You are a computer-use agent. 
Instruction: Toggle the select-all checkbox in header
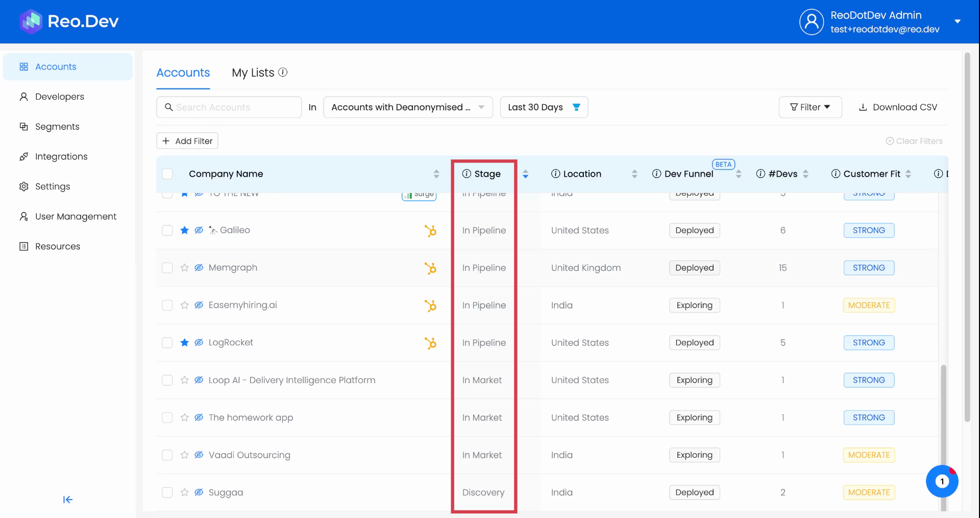click(167, 174)
